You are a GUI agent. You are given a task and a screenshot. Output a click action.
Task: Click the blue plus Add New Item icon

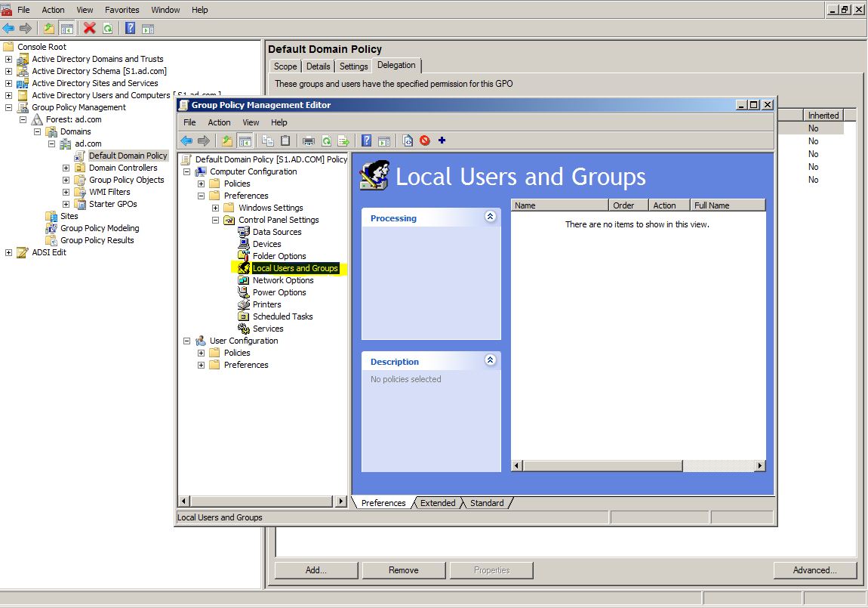[442, 140]
